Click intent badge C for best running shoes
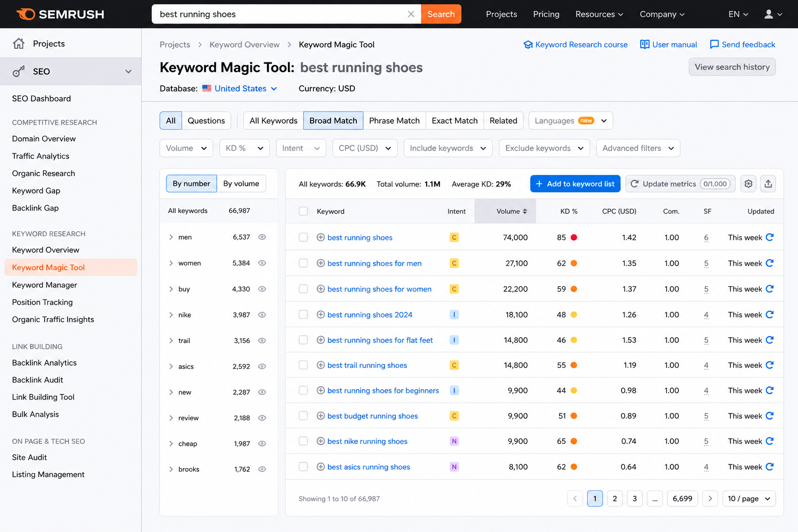The width and height of the screenshot is (798, 532). pos(454,237)
